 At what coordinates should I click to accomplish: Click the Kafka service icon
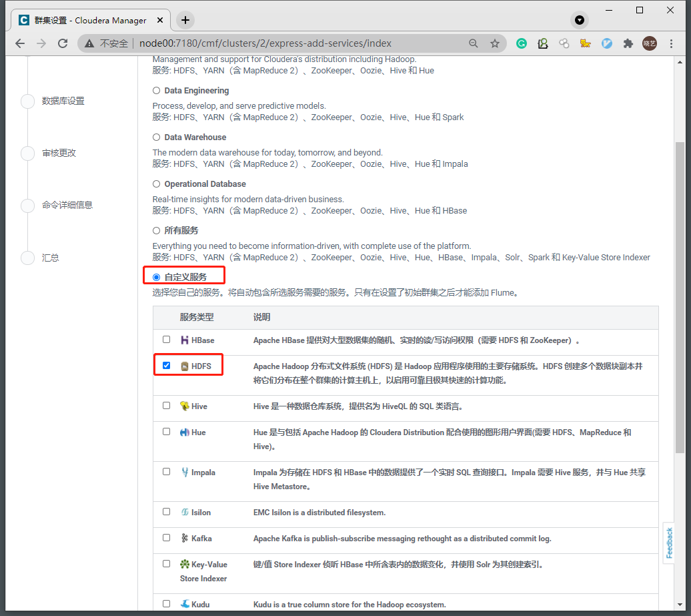185,539
